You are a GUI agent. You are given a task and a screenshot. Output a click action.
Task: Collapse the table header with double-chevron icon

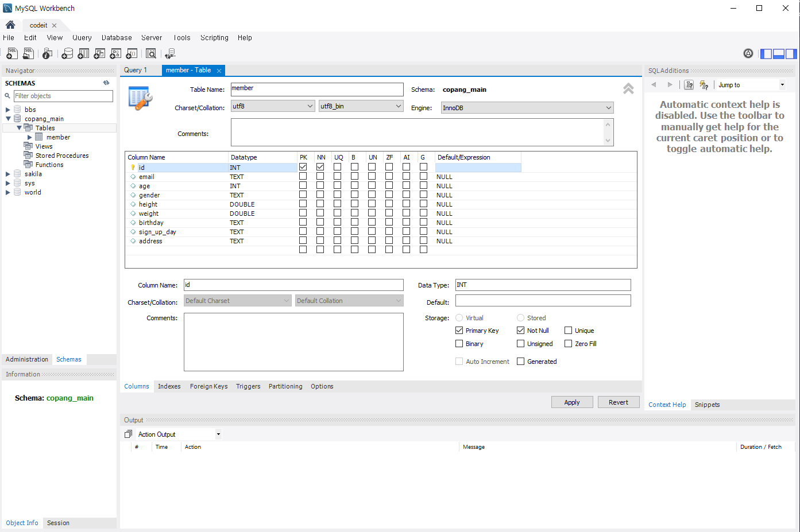(x=628, y=88)
